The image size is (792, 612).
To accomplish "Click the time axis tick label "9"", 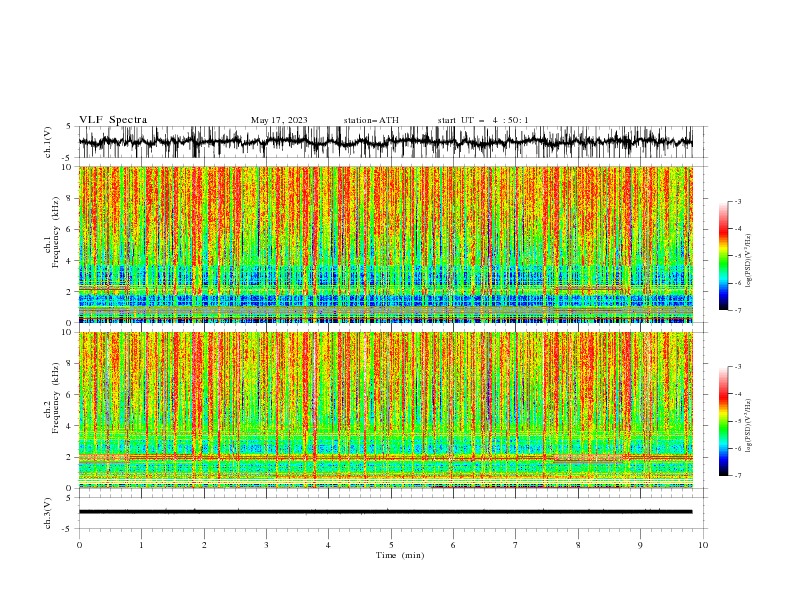I will tap(640, 545).
